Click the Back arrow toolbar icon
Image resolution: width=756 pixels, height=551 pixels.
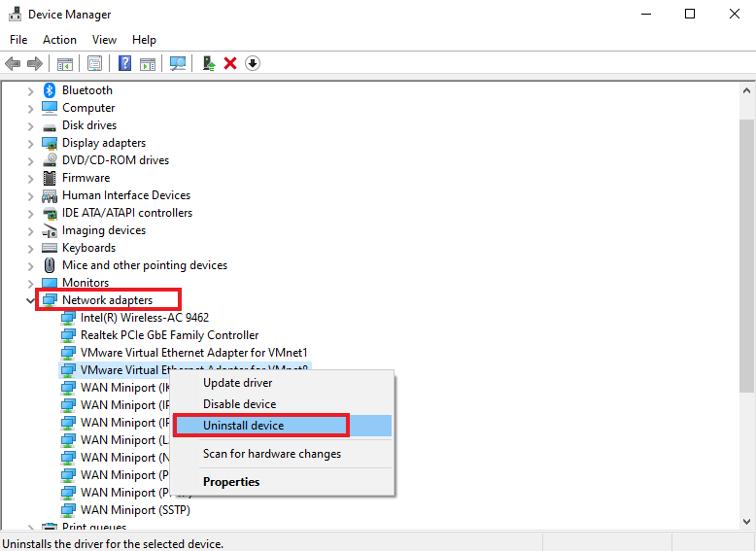point(13,63)
